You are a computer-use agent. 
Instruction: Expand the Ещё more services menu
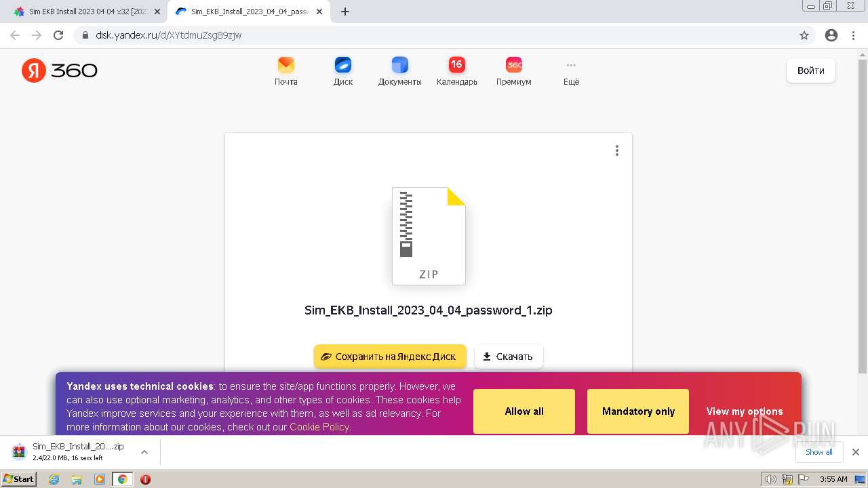coord(571,71)
